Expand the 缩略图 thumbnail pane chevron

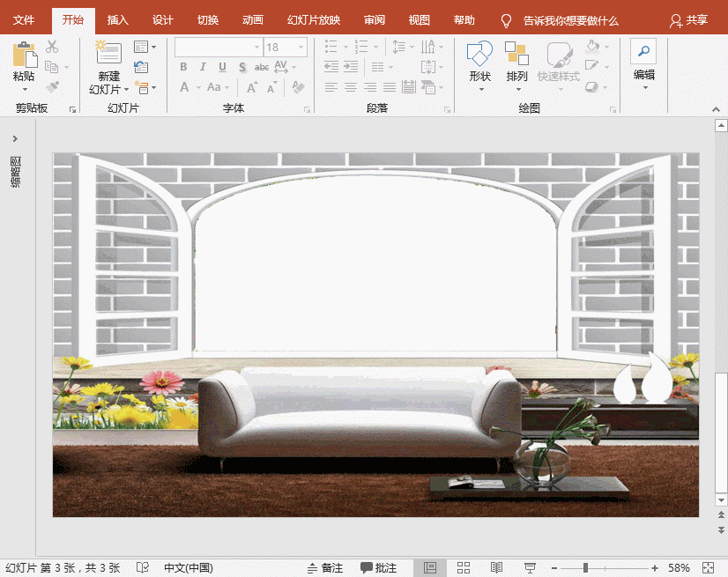(x=15, y=138)
